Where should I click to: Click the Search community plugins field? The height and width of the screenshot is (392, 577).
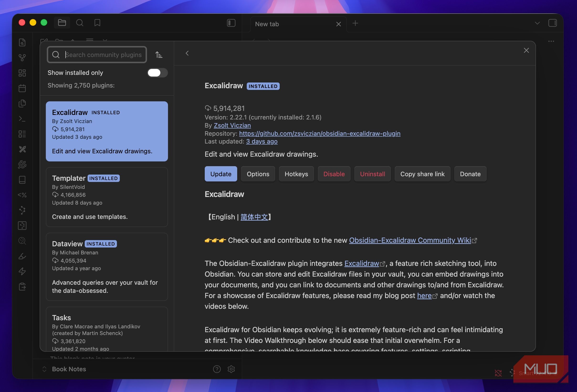(97, 55)
